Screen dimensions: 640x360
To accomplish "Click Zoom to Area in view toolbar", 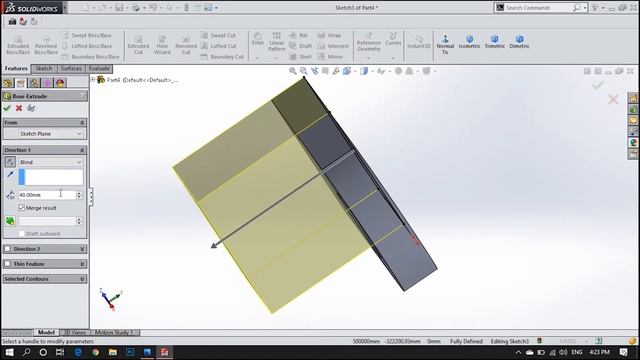I will (x=304, y=71).
